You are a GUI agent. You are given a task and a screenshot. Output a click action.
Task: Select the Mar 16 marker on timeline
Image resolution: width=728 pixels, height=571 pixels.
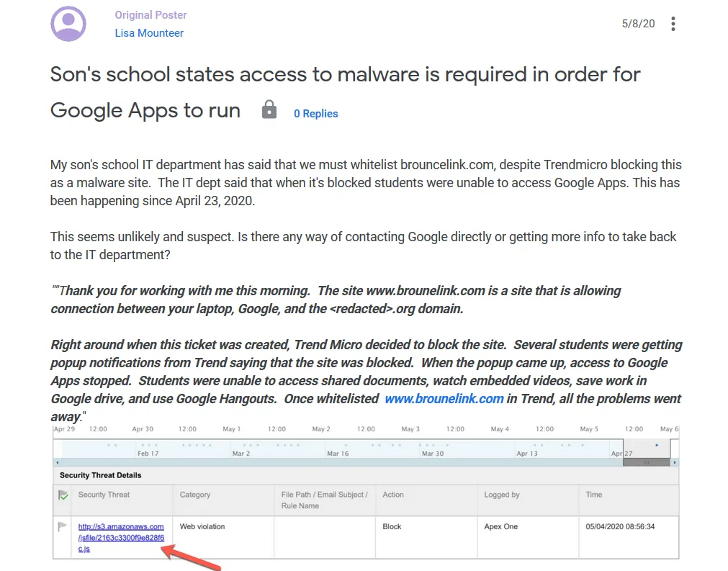click(x=338, y=454)
